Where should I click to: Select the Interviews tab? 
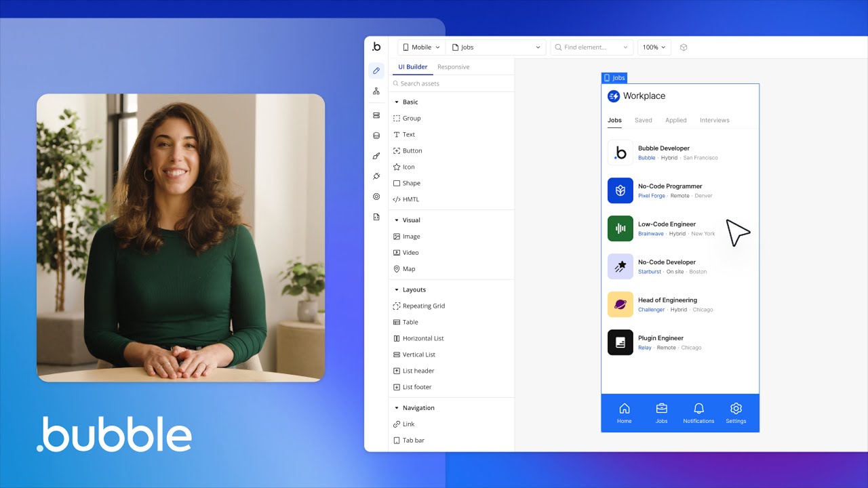tap(715, 120)
